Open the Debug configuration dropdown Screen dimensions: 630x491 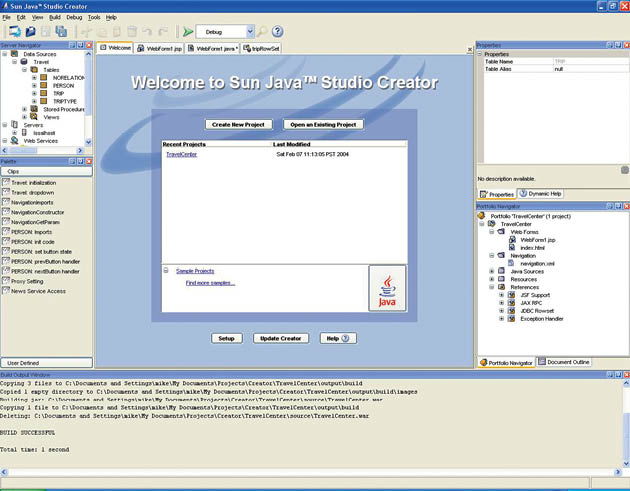[x=250, y=32]
